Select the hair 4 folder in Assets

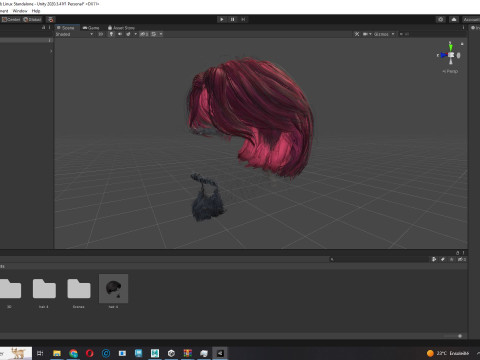[44, 293]
